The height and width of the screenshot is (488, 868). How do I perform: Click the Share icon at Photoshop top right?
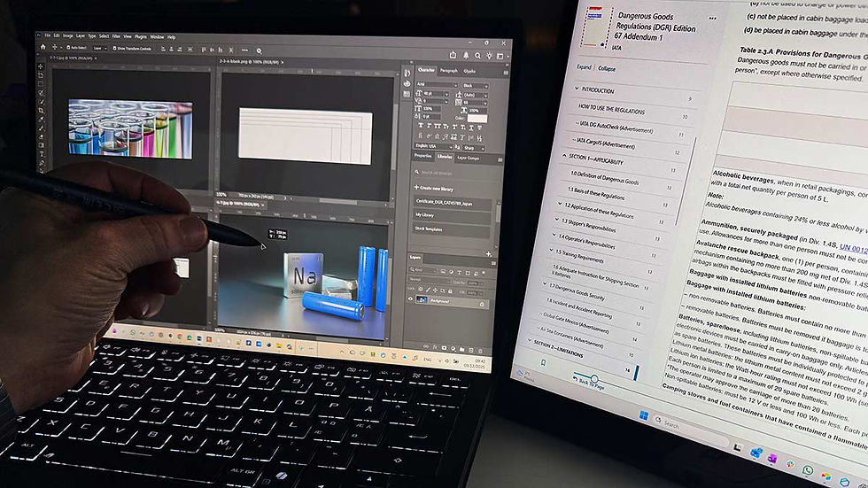point(453,55)
